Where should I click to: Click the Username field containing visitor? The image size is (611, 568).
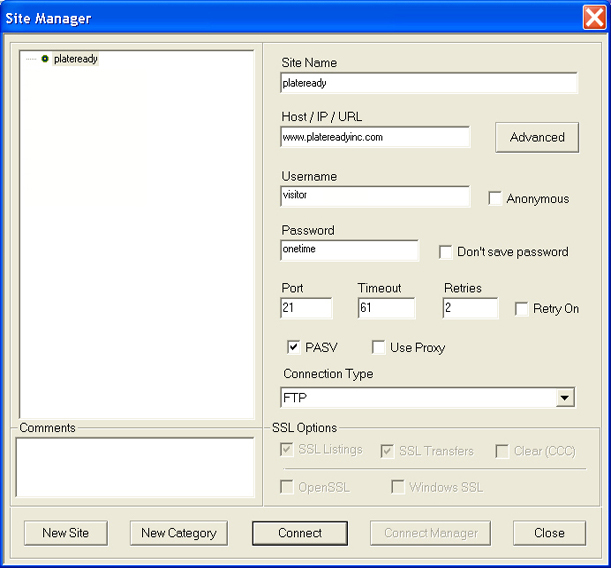click(375, 196)
